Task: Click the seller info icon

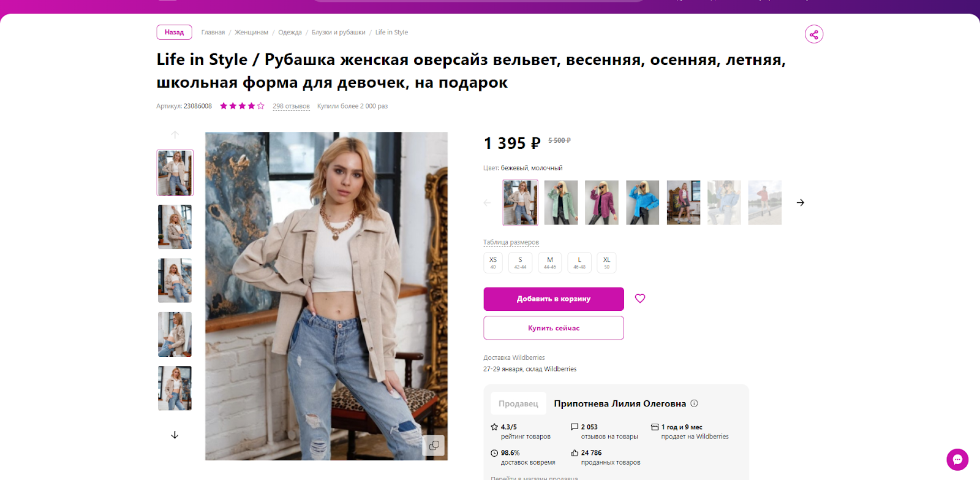Action: [695, 403]
